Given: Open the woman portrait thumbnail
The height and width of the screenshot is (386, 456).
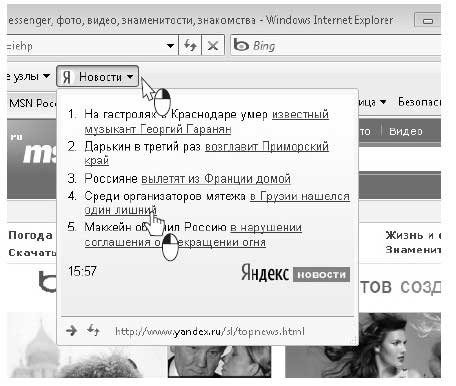Looking at the screenshot, I should coord(363,345).
